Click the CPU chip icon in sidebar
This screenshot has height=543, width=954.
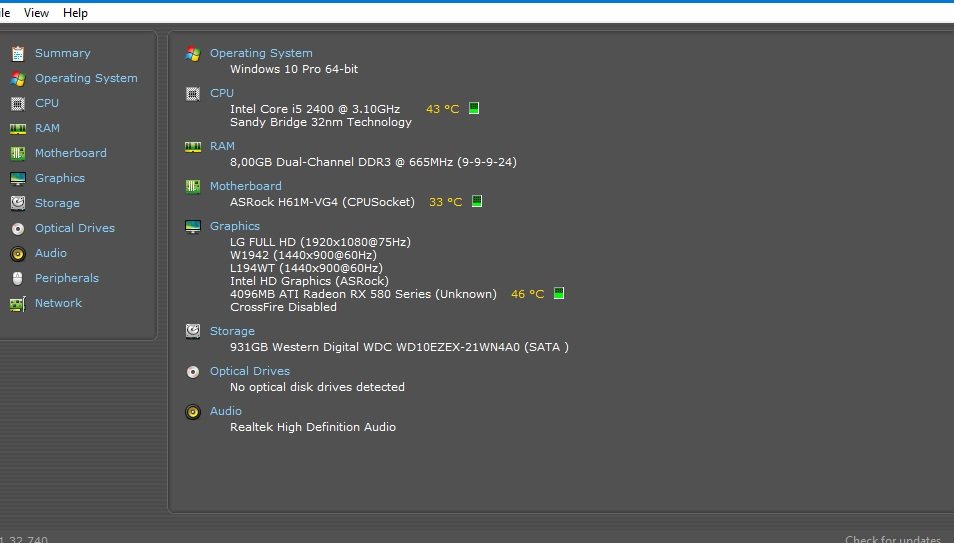18,103
